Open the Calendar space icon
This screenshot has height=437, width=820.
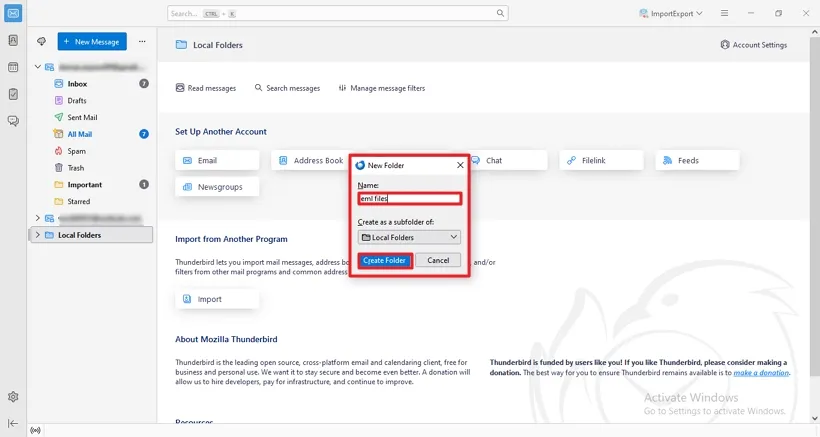[13, 67]
